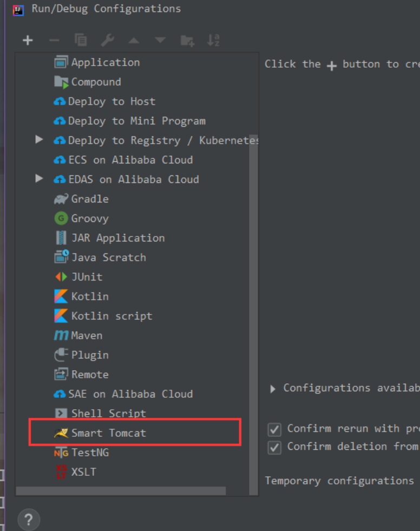The width and height of the screenshot is (420, 531).
Task: Select Smart Tomcat configuration type
Action: (x=109, y=433)
